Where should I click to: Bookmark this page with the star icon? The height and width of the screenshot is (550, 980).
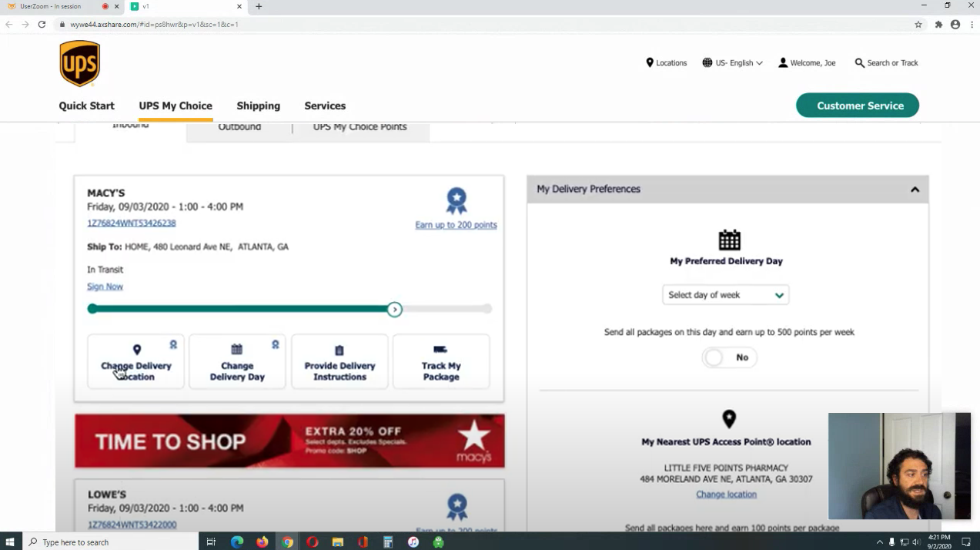[918, 25]
